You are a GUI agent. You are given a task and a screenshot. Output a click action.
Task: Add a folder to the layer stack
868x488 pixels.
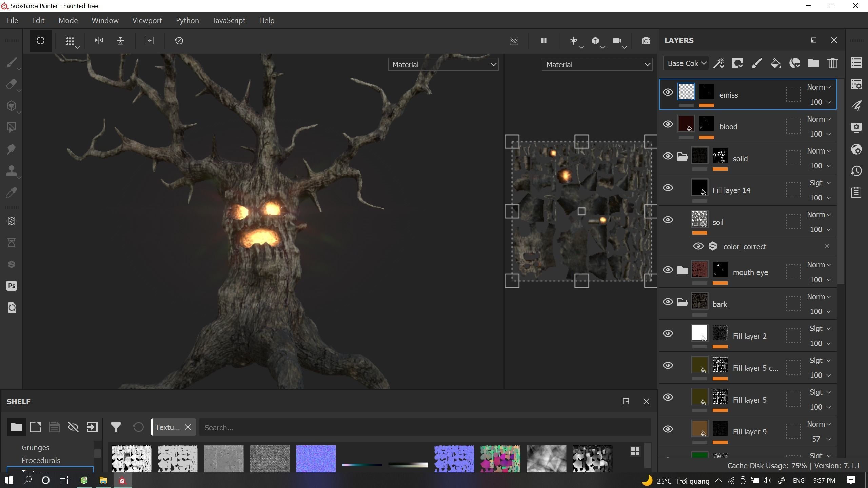pyautogui.click(x=814, y=63)
